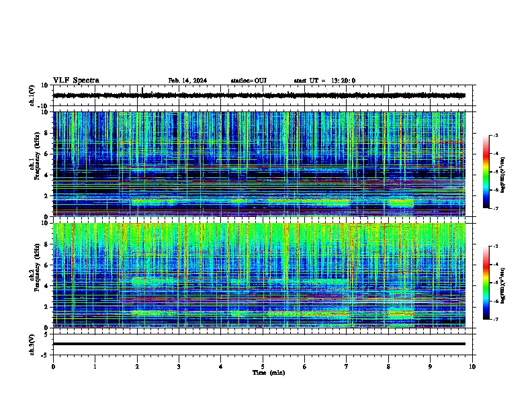The height and width of the screenshot is (411, 532).
Task: Click the "8" kHz tick on ch.1 spectrogram axis
Action: tap(46, 133)
